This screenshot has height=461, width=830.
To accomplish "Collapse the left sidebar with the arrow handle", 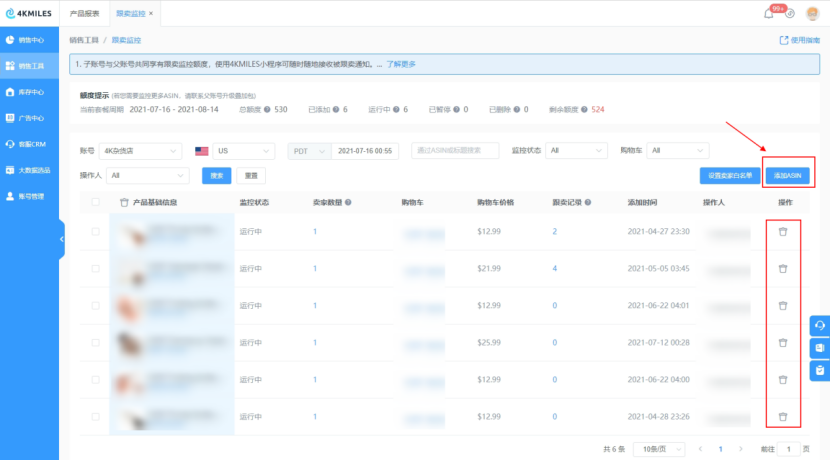I will 61,239.
